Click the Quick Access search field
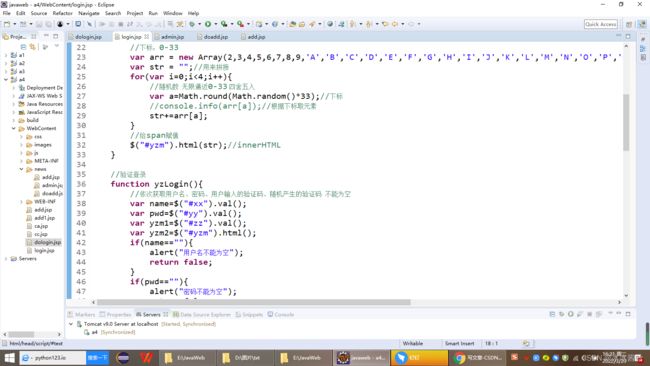The image size is (650, 366). (x=601, y=24)
